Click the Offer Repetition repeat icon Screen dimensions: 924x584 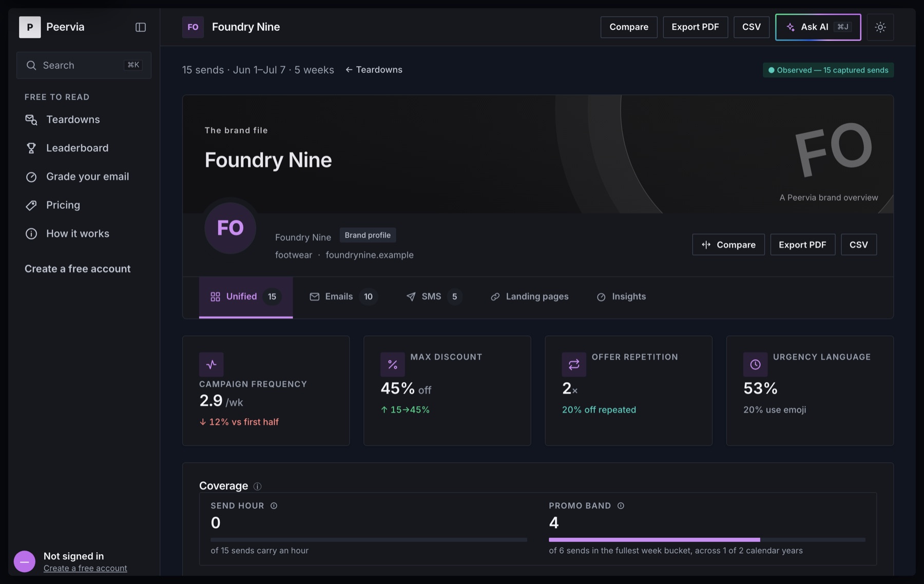(x=574, y=365)
